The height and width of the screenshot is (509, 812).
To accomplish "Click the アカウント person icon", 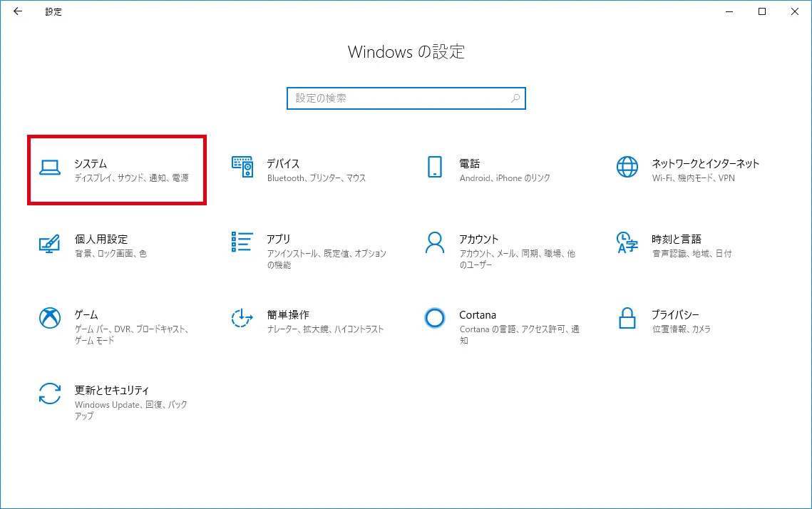I will click(x=434, y=242).
